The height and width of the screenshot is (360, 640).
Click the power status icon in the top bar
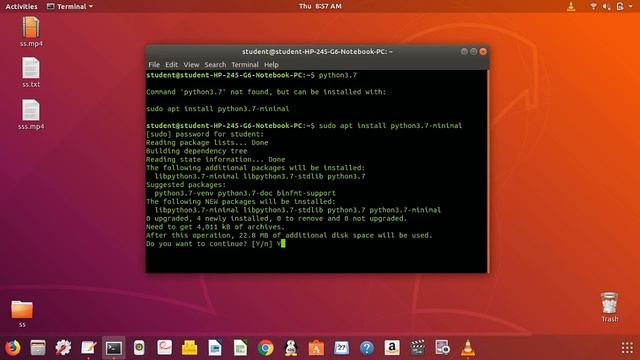[620, 6]
